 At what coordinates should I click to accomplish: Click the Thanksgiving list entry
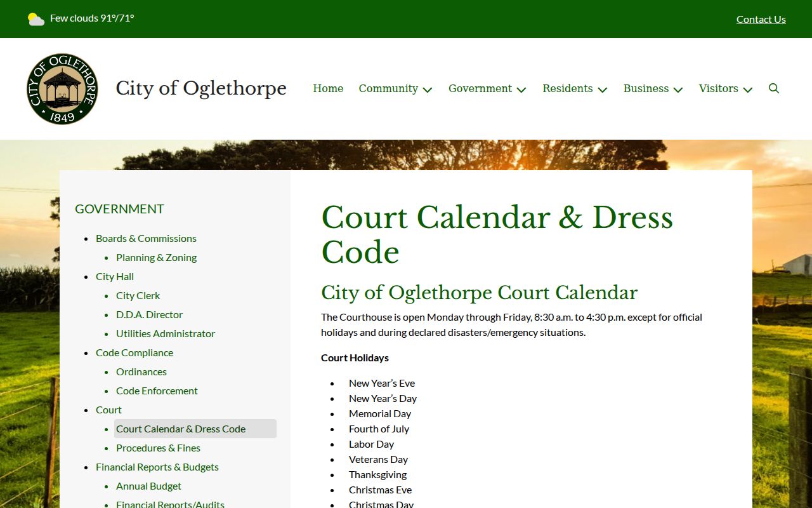click(x=377, y=474)
